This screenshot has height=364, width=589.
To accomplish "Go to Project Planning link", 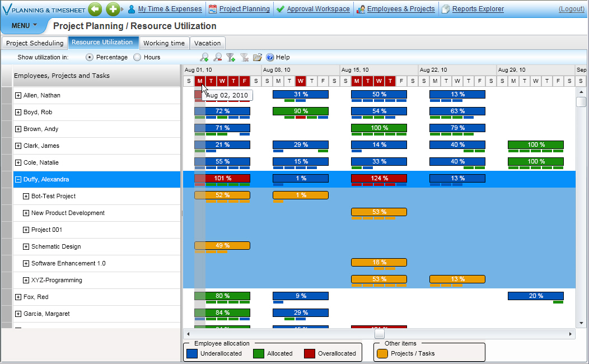I will pyautogui.click(x=245, y=8).
